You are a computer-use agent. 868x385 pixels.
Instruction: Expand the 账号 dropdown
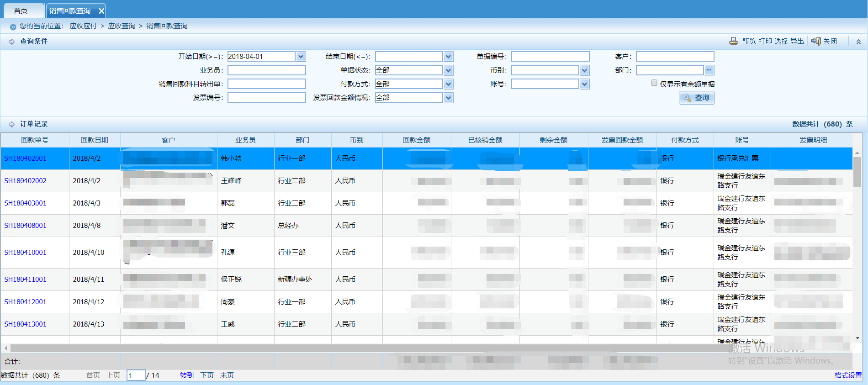tap(584, 84)
